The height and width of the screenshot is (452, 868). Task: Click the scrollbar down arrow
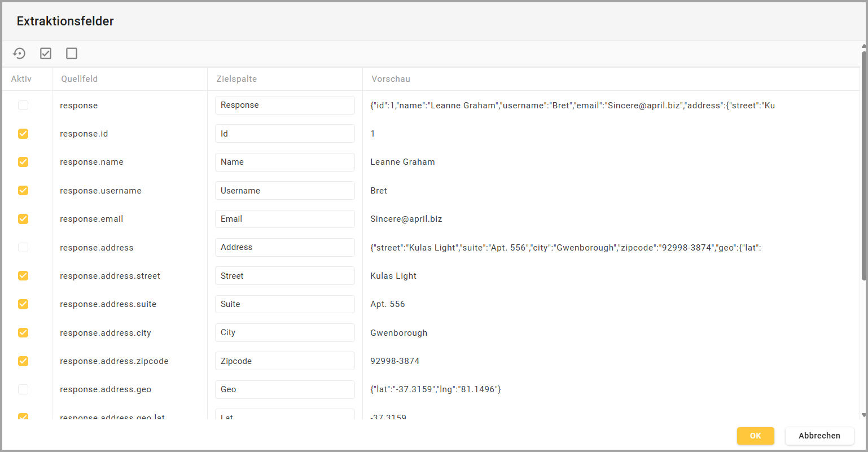863,415
